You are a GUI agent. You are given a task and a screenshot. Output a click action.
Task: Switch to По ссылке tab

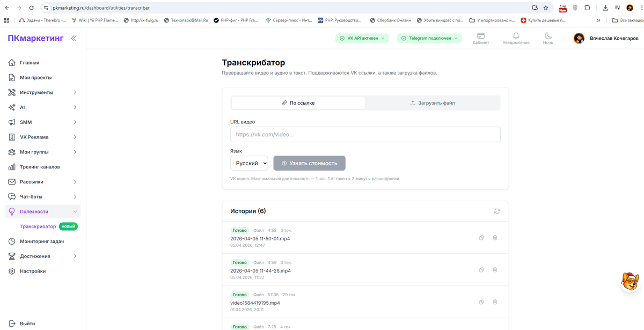pyautogui.click(x=298, y=102)
